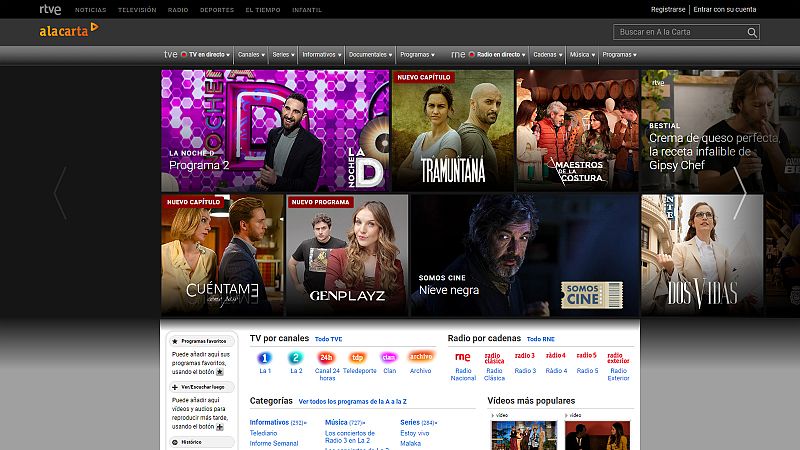The height and width of the screenshot is (450, 800).
Task: Open Los conciertos de Radio 3 link
Action: click(x=349, y=437)
